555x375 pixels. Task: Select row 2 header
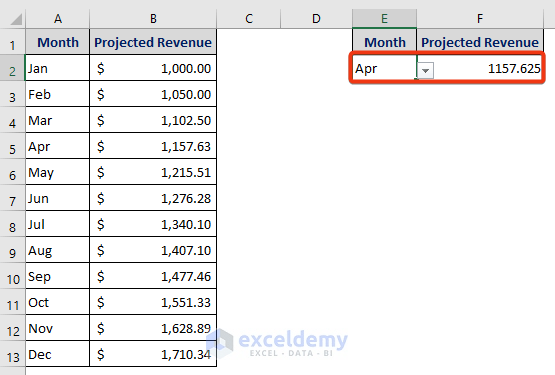point(12,68)
